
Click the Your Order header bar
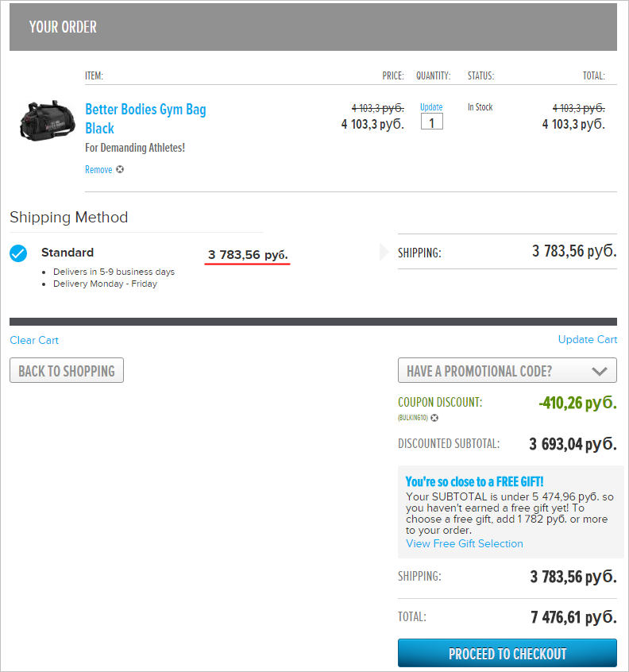tap(313, 27)
